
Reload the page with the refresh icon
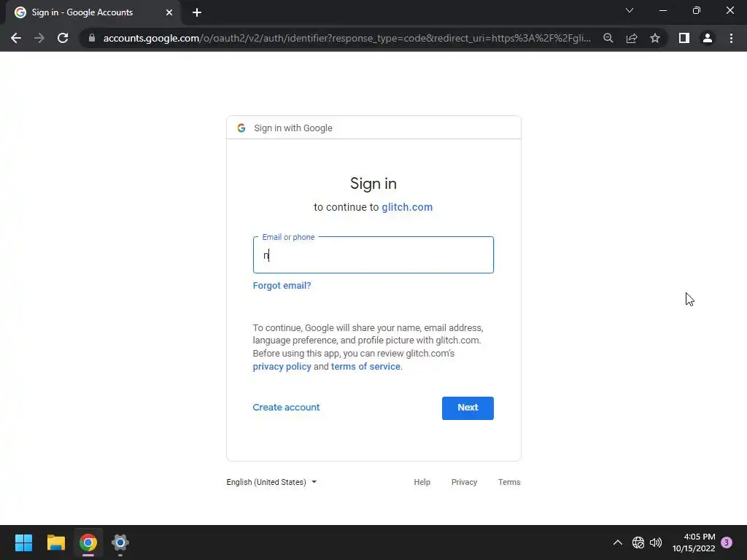pyautogui.click(x=63, y=38)
